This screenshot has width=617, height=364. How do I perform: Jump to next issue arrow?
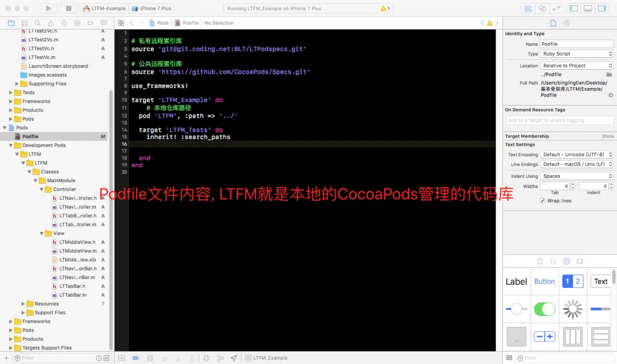click(497, 23)
